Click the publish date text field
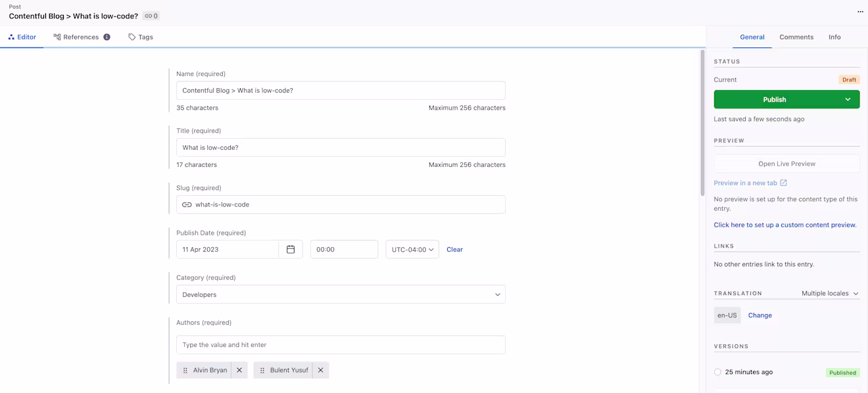868x393 pixels. tap(228, 249)
